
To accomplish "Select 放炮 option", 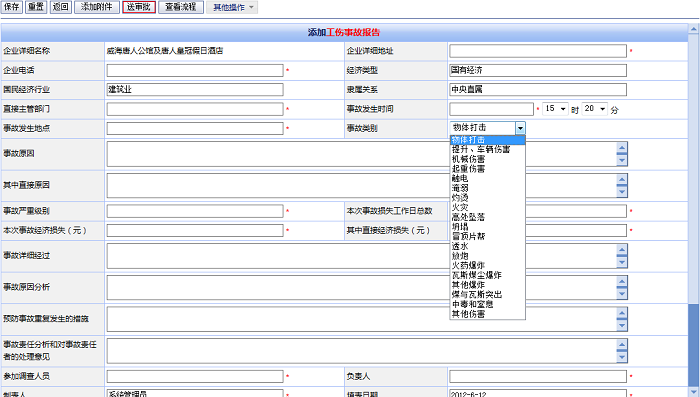I will pos(487,256).
